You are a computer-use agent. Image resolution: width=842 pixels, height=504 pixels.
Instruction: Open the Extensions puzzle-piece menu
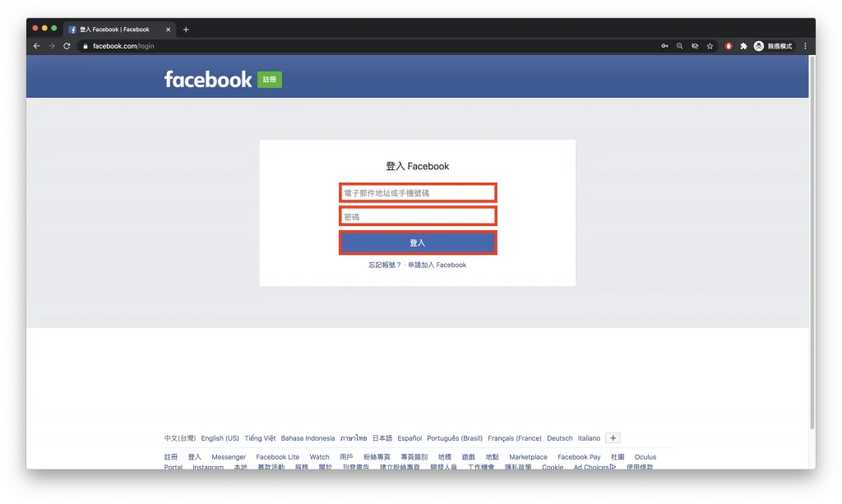pyautogui.click(x=743, y=46)
